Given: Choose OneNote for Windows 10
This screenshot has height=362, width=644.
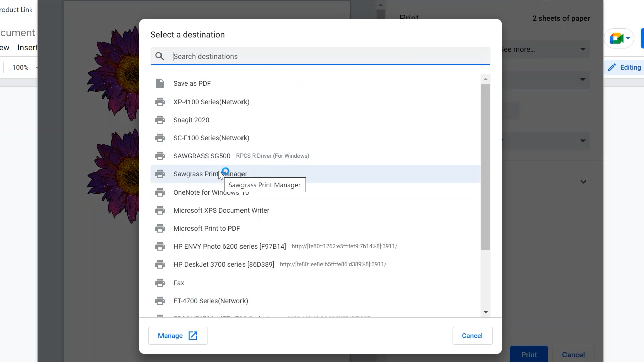Looking at the screenshot, I should point(315,192).
